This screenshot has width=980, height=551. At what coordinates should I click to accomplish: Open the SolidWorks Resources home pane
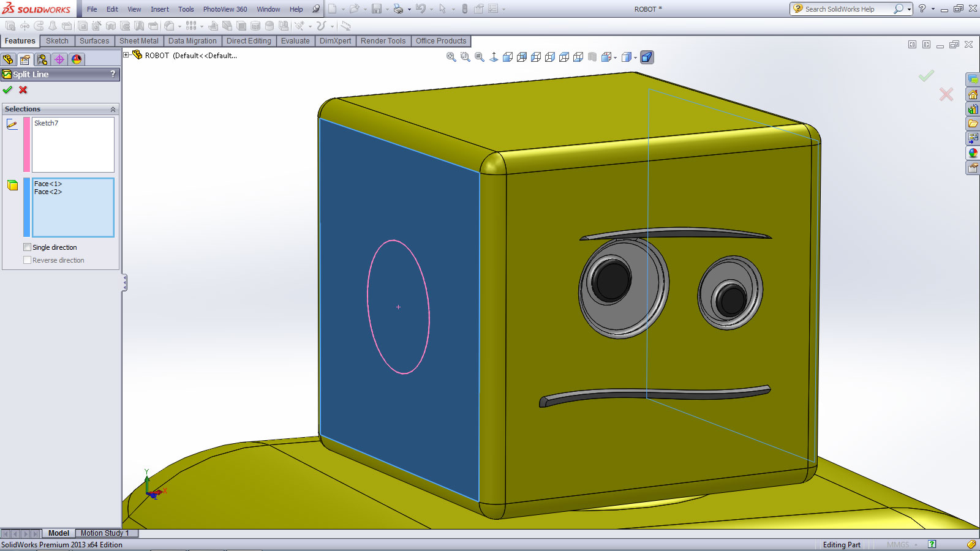tap(973, 94)
